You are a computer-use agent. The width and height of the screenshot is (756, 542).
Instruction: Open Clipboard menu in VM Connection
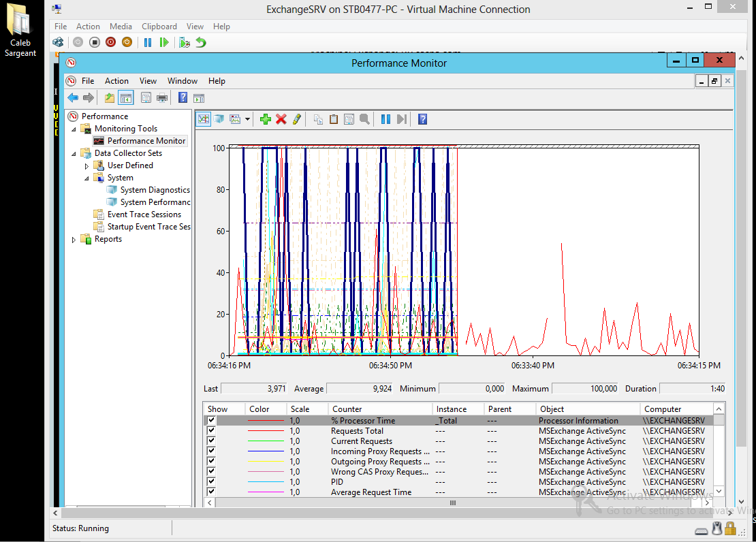click(159, 27)
